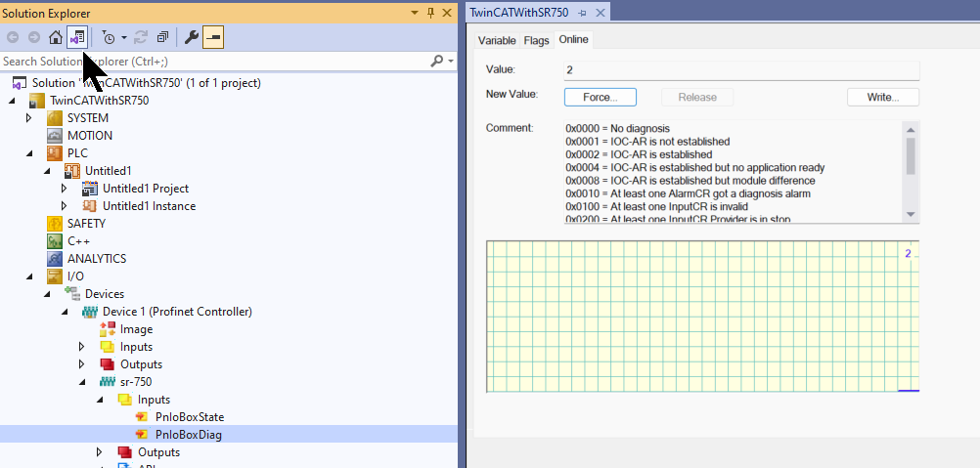Switch to the Flags tab

[536, 40]
